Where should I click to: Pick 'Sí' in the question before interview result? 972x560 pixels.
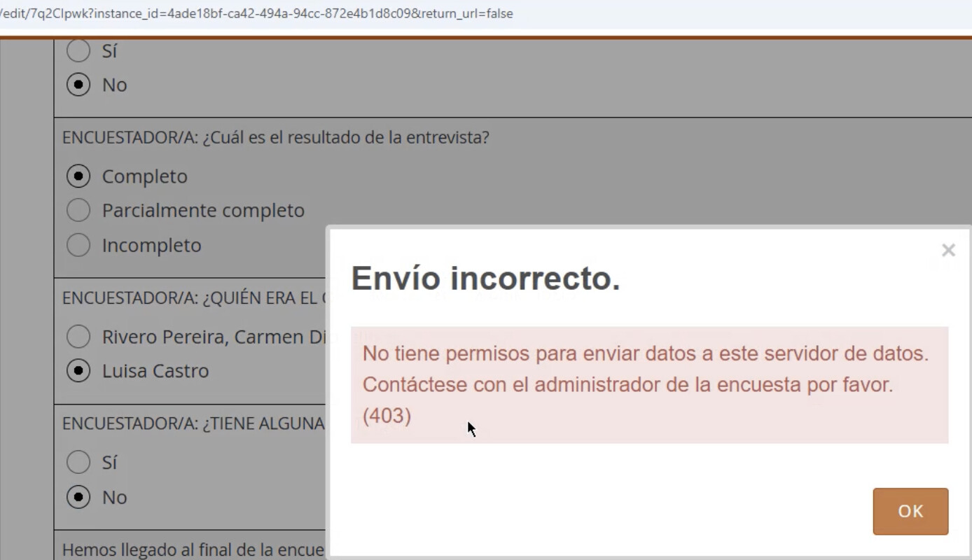(78, 51)
